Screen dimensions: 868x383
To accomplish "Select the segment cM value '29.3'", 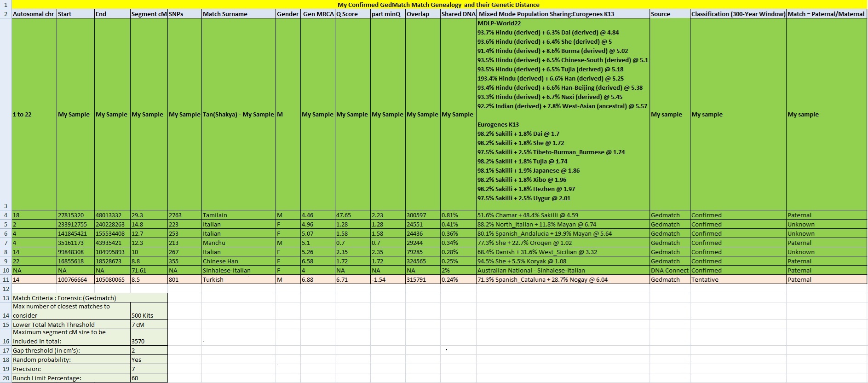I will (149, 215).
